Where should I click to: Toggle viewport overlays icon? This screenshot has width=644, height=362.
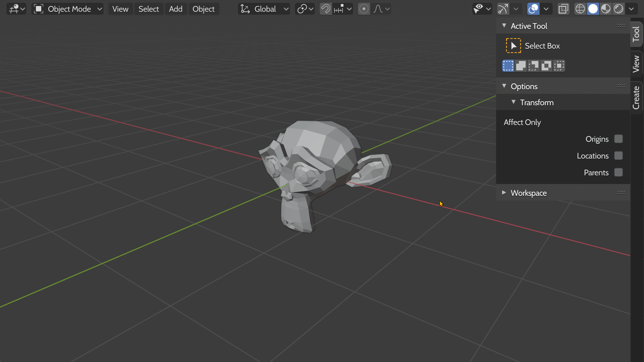point(533,9)
